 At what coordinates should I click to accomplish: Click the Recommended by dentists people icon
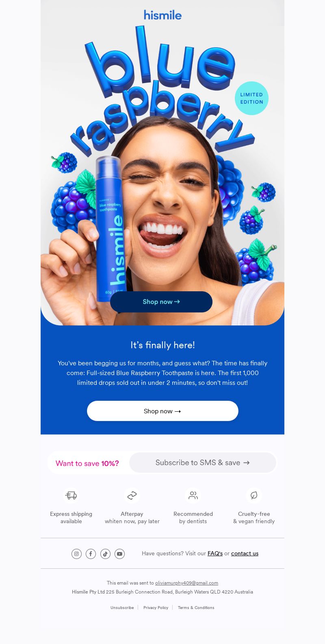193,496
